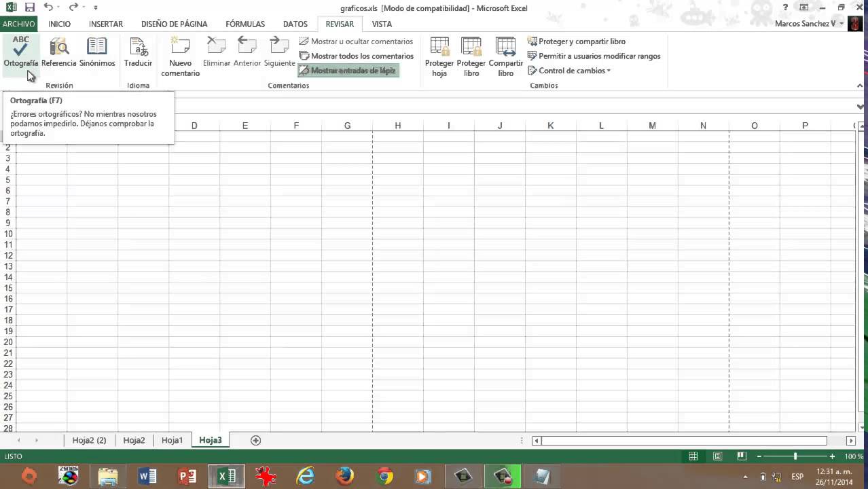
Task: Switch to the FÓRMULAS tab
Action: [245, 24]
